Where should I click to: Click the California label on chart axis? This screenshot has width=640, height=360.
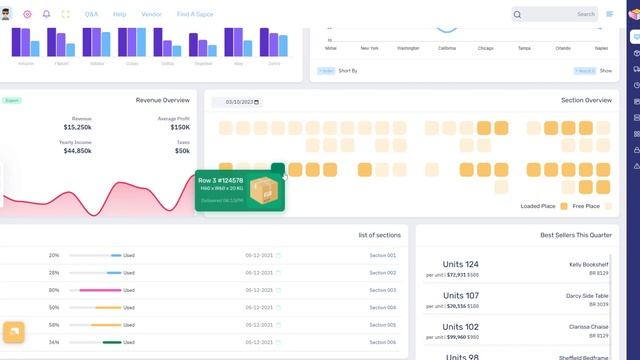point(447,48)
